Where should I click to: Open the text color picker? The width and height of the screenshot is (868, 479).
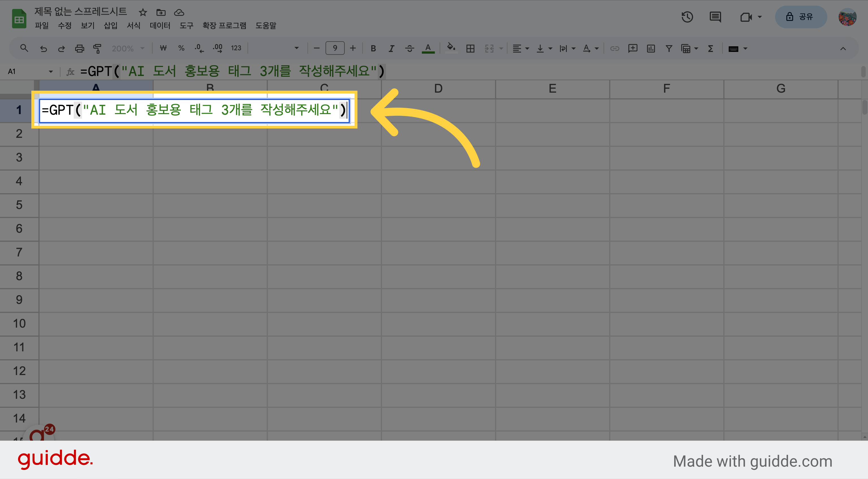click(x=428, y=49)
